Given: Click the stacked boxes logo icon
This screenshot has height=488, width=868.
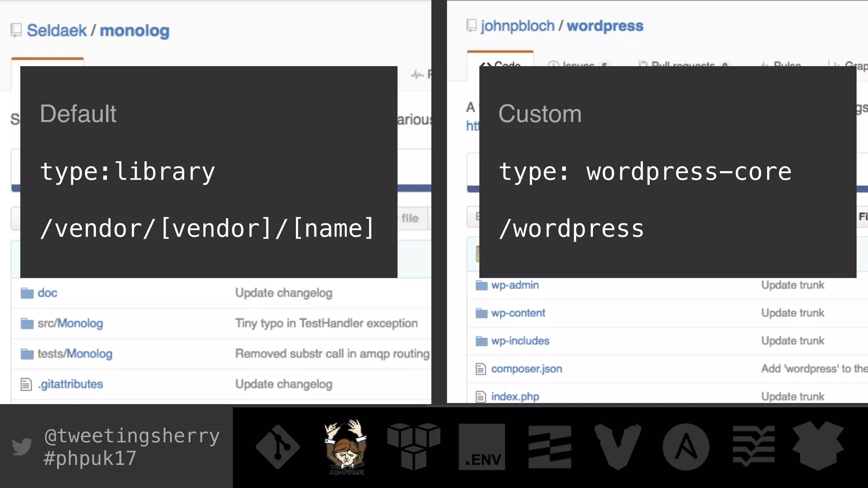Looking at the screenshot, I should (414, 446).
